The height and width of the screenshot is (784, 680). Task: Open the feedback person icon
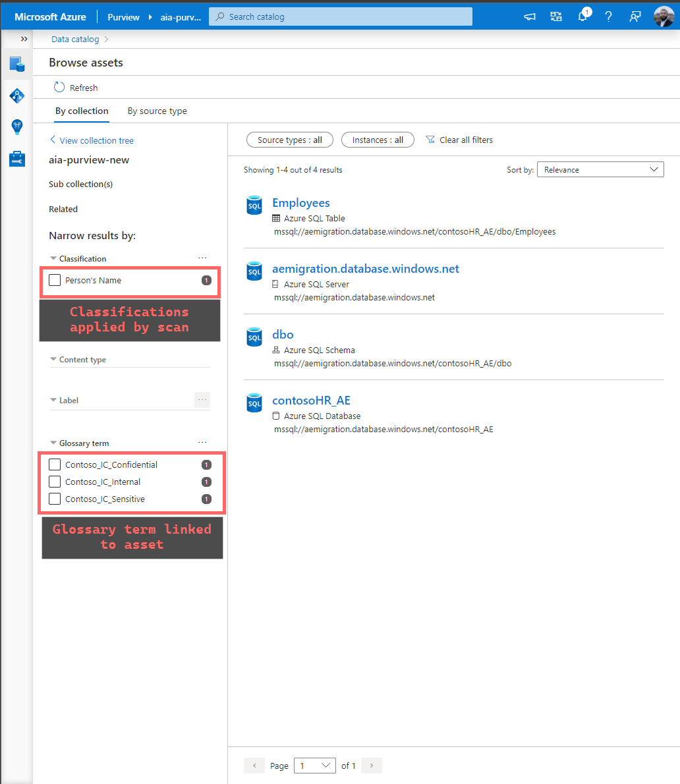pos(635,16)
